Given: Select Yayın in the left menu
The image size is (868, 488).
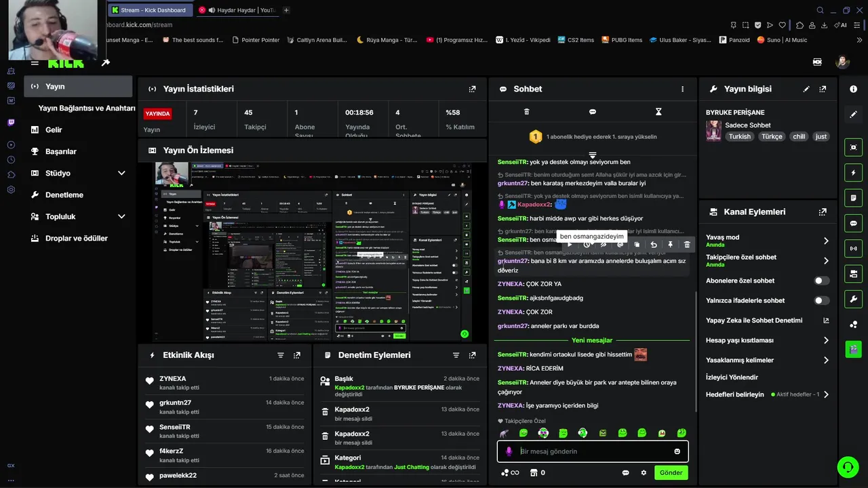Looking at the screenshot, I should 79,86.
